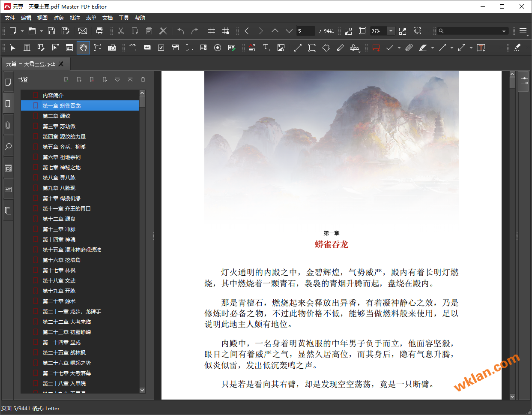Select the insert image tool
This screenshot has height=415, width=532.
click(x=281, y=48)
